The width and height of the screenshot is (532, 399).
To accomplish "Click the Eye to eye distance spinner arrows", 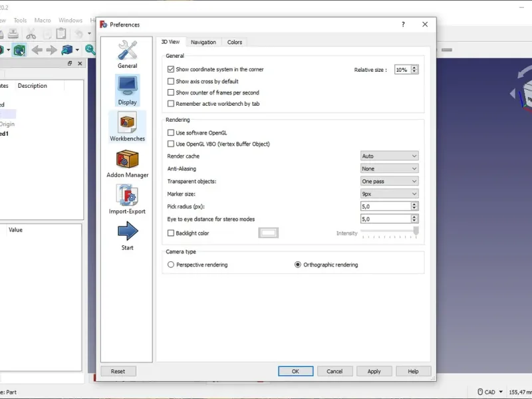I will [x=414, y=219].
